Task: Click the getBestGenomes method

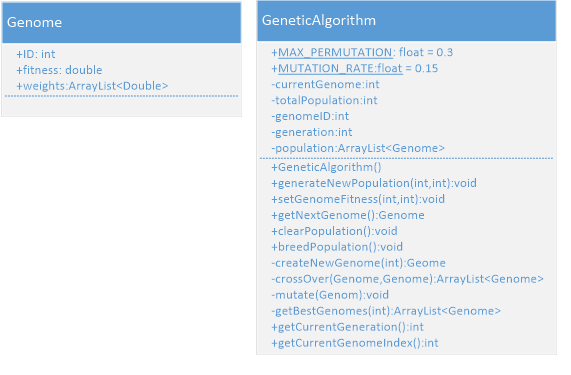Action: coord(386,311)
